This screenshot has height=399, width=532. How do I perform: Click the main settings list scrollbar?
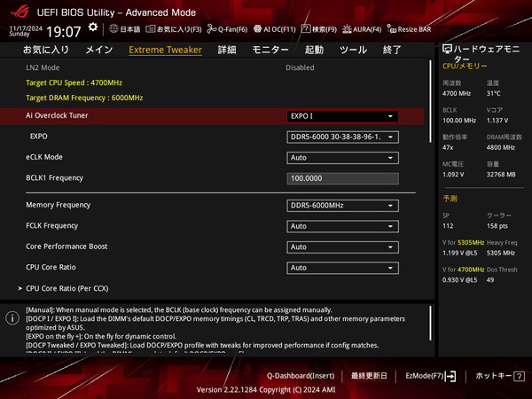[431, 101]
